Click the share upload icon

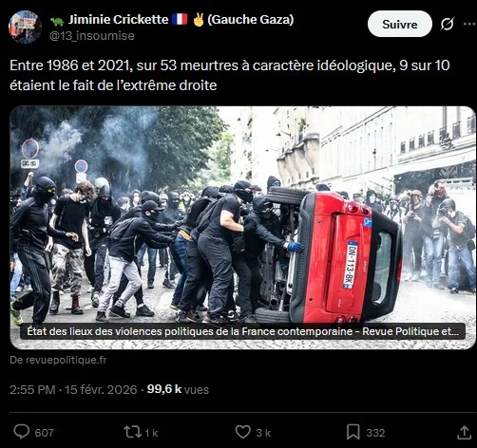464,432
